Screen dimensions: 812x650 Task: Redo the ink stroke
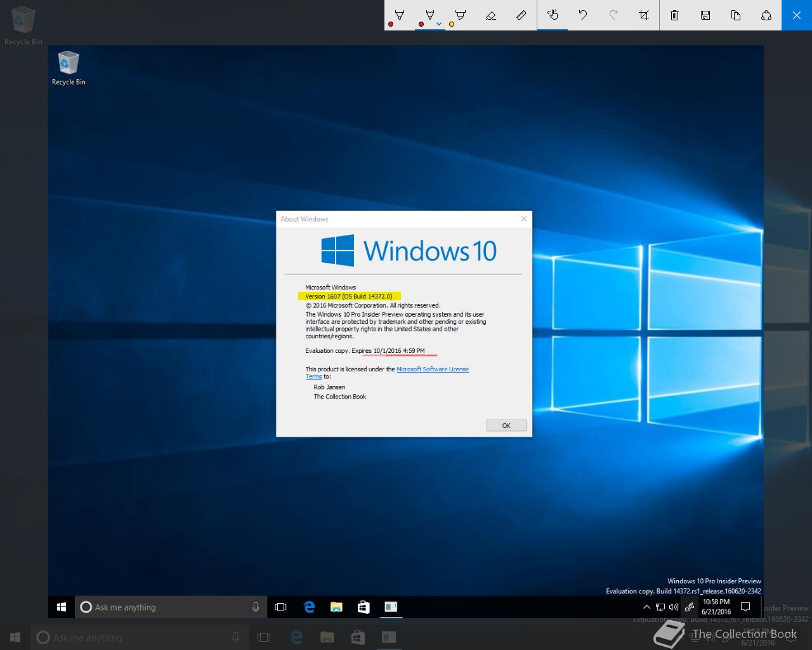pyautogui.click(x=613, y=15)
